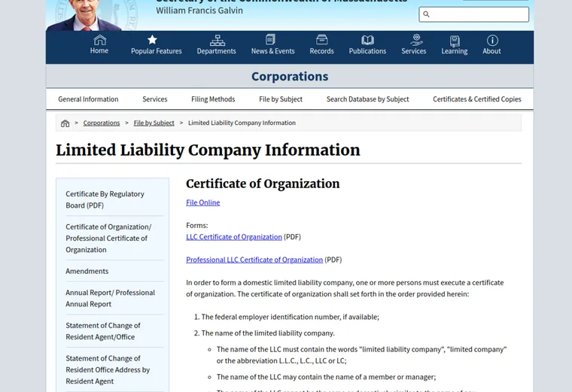Click the Learning book icon
Viewport: 572px width, 392px height.
tap(455, 41)
